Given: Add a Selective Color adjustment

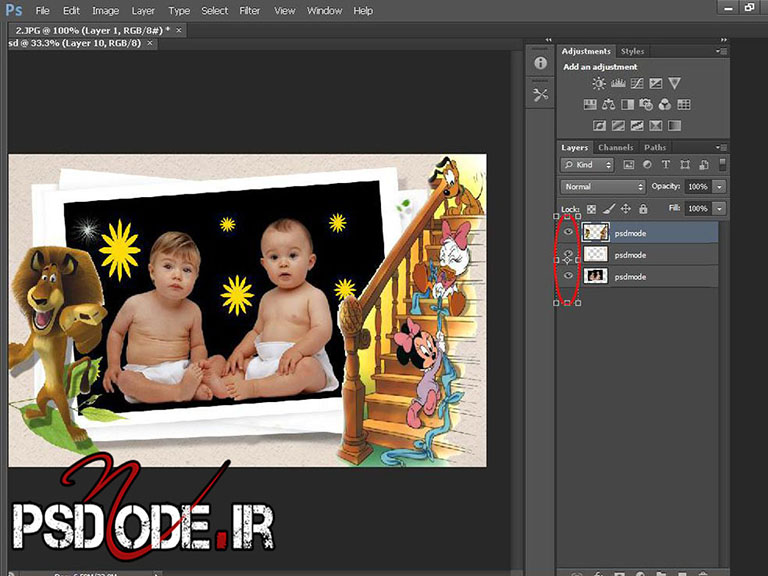Looking at the screenshot, I should click(655, 126).
